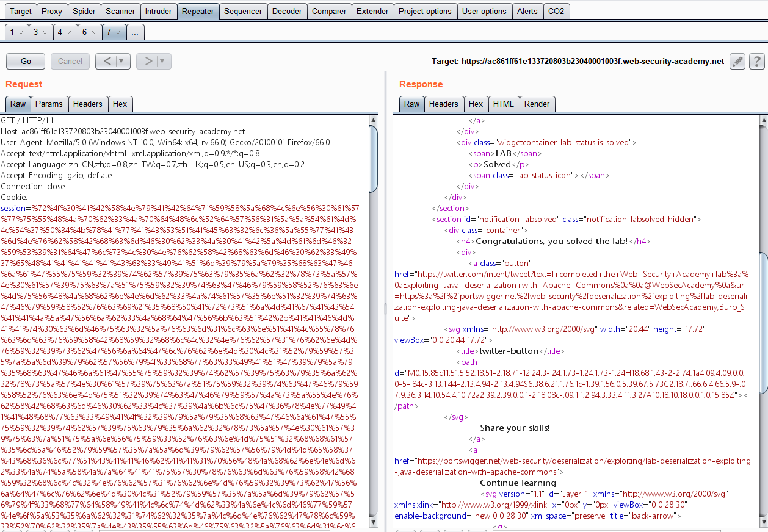Open the Target tab
The height and width of the screenshot is (532, 768).
[21, 11]
